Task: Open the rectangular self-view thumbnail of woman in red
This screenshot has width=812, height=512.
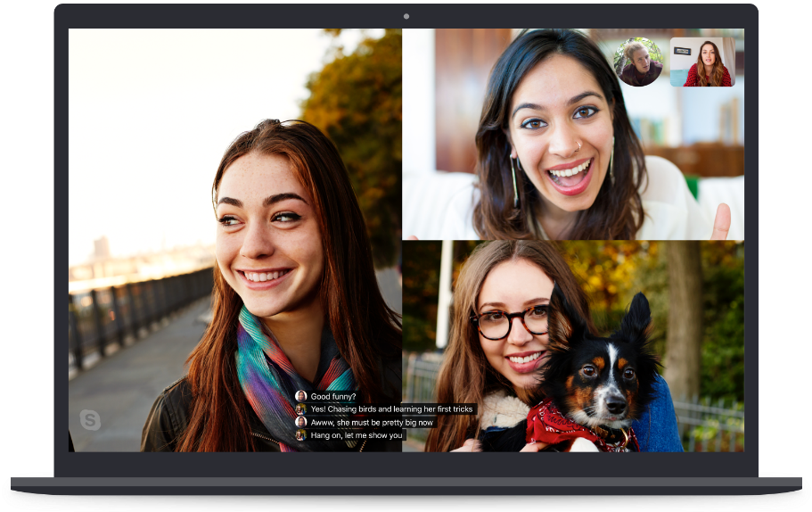Action: pos(702,62)
